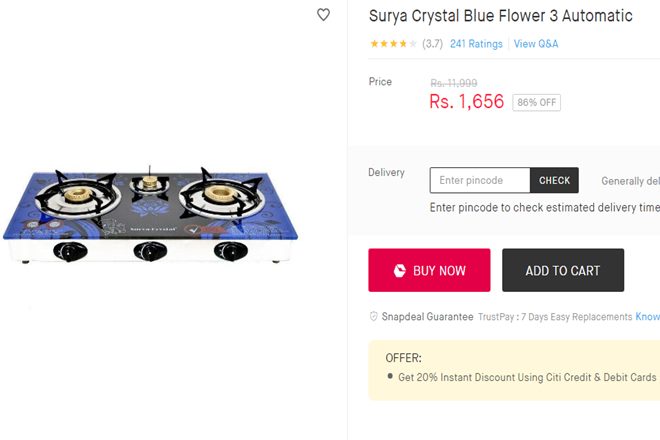Open the 241 Ratings link
Viewport: 660px width, 440px height.
click(x=476, y=44)
